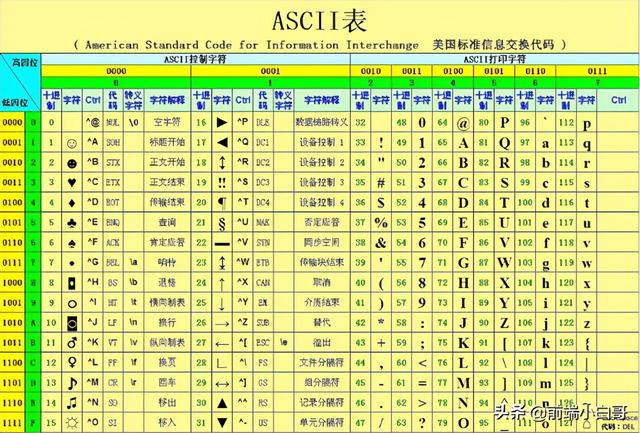Image resolution: width=640 pixels, height=433 pixels.
Task: Select the '换行' description cell
Action: pyautogui.click(x=167, y=322)
